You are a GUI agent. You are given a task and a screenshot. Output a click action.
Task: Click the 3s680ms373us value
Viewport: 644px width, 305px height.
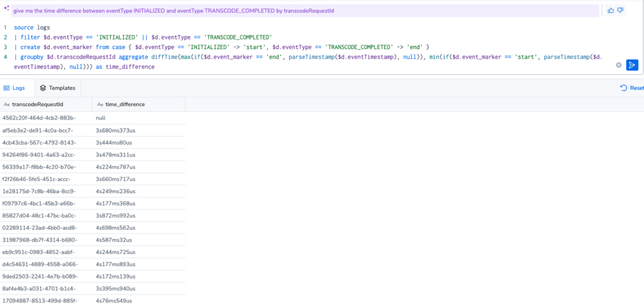pos(116,130)
